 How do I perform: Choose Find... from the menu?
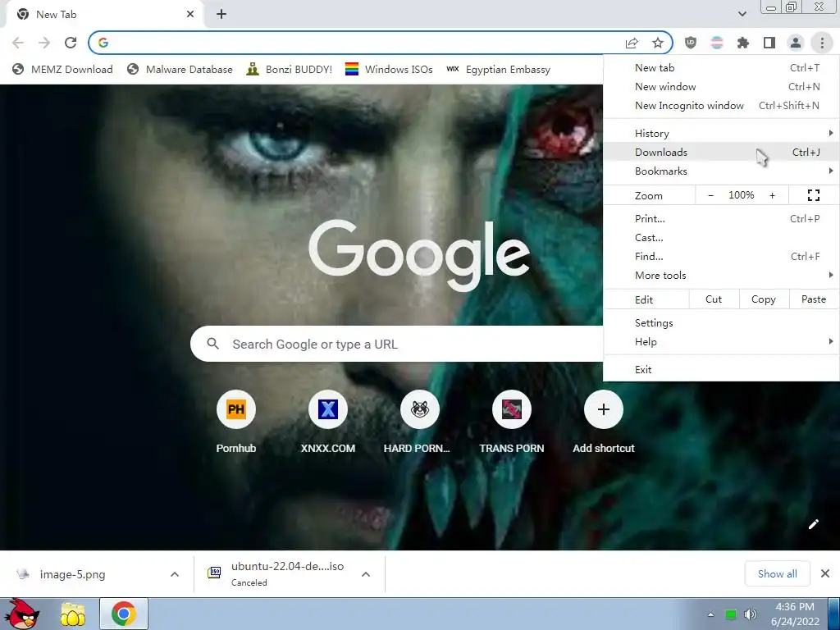point(721,257)
